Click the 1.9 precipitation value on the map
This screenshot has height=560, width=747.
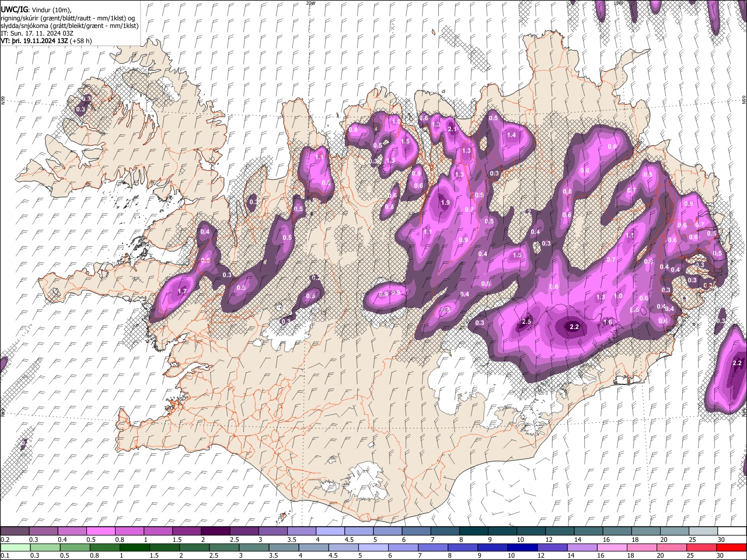(445, 202)
